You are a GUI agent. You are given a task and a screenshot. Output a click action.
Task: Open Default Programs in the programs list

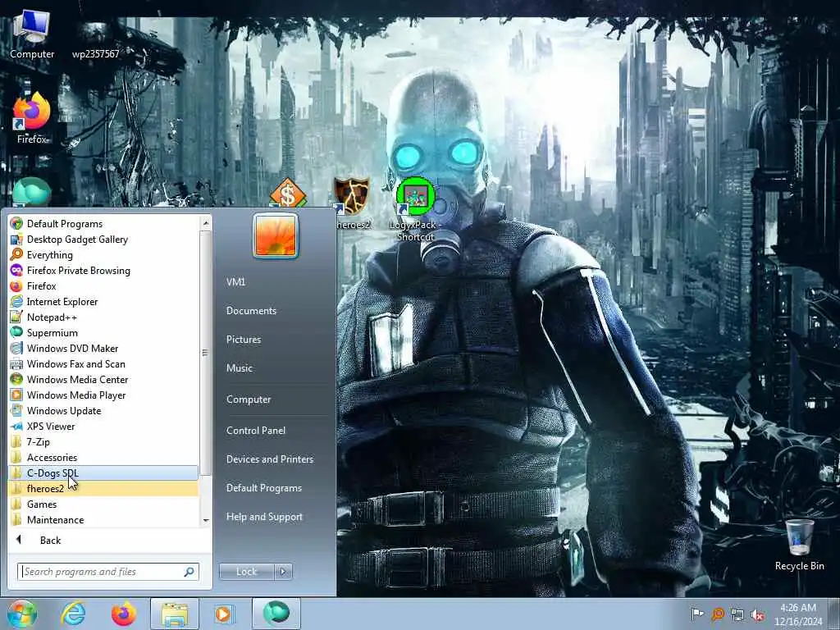[103, 223]
